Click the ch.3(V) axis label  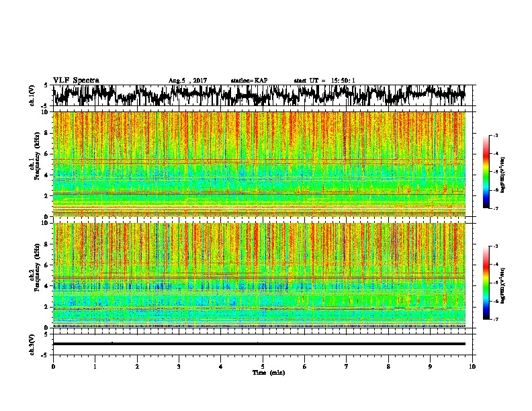click(x=32, y=345)
